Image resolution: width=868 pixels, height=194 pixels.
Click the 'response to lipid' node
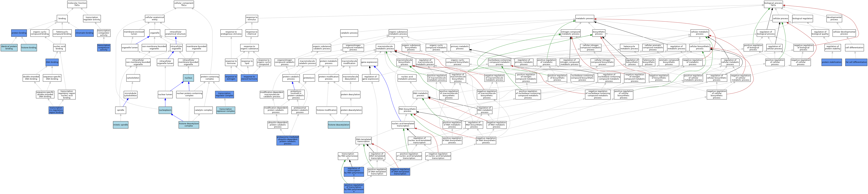247,62
